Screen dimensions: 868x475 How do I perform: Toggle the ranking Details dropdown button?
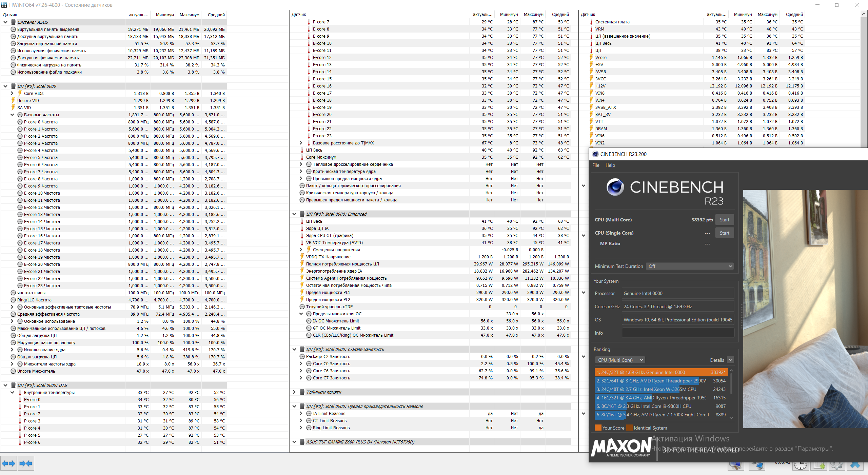pyautogui.click(x=731, y=360)
